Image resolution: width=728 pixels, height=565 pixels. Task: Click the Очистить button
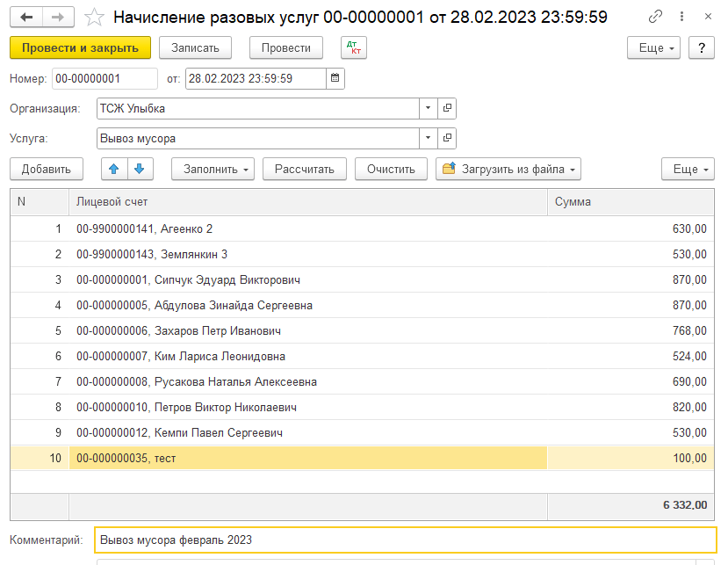point(391,169)
